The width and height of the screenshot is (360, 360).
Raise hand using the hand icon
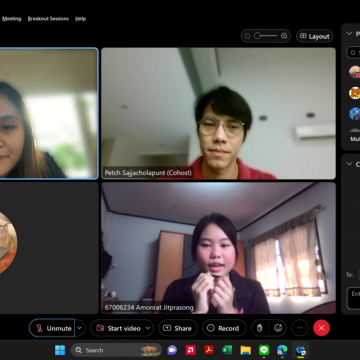pyautogui.click(x=260, y=328)
